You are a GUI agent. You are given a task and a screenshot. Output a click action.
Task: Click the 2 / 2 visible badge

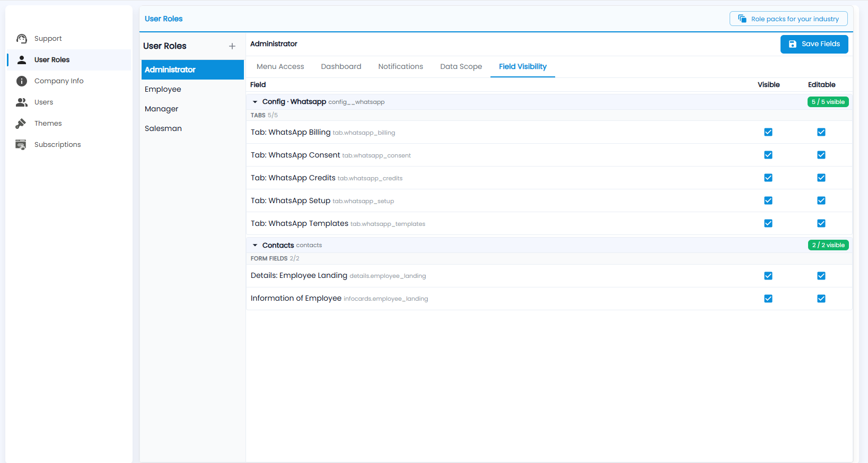(828, 245)
